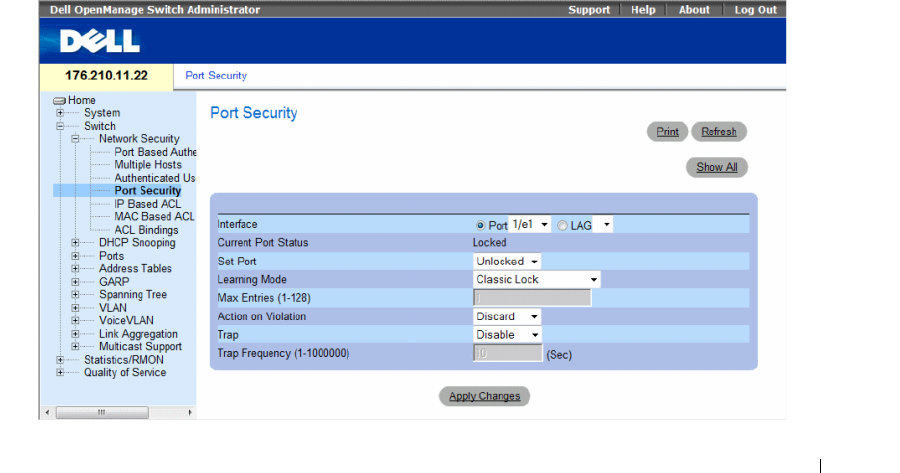
Task: Select Multiple Hosts tree item
Action: [x=148, y=165]
